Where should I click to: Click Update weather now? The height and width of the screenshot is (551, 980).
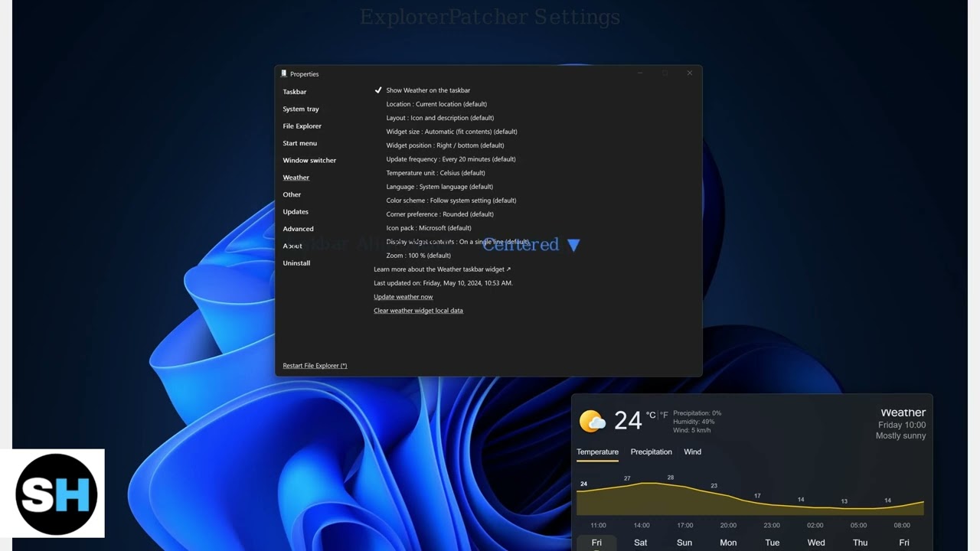pyautogui.click(x=403, y=297)
